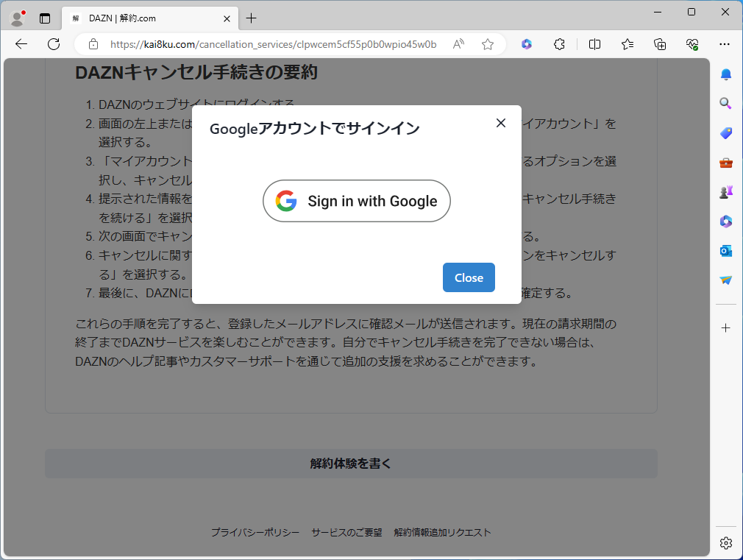Open the Drop panel via paper plane icon
Image resolution: width=743 pixels, height=560 pixels.
[725, 280]
